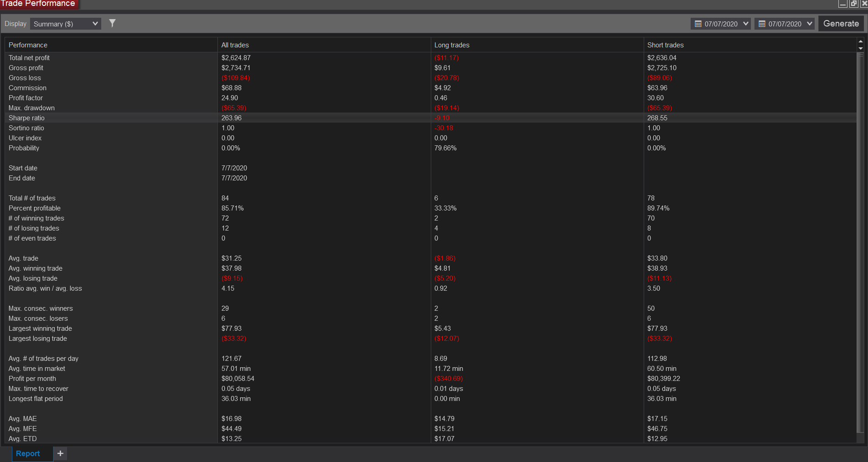
Task: Open the start date 07/07/2020 picker
Action: pos(720,24)
